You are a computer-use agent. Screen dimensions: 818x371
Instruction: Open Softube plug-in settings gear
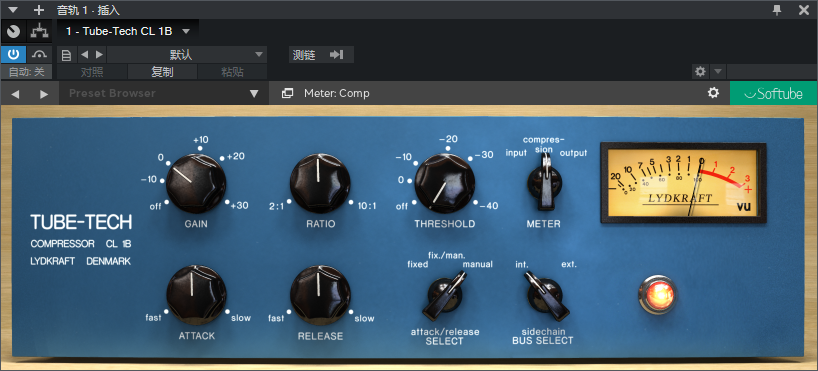[713, 93]
